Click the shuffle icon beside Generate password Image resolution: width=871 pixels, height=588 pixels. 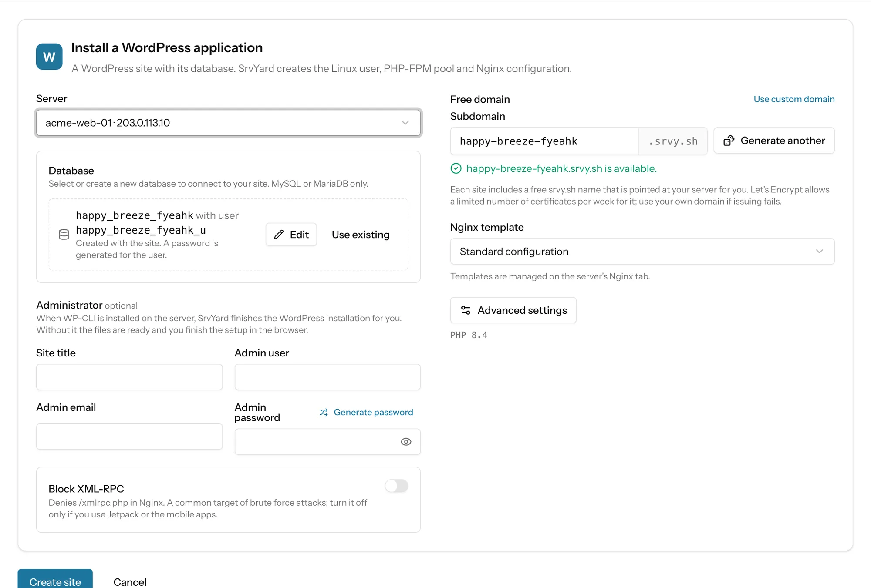click(x=324, y=412)
